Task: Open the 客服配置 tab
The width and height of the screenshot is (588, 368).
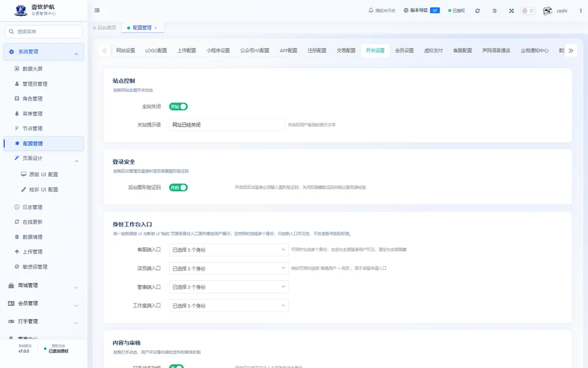Action: [x=462, y=50]
